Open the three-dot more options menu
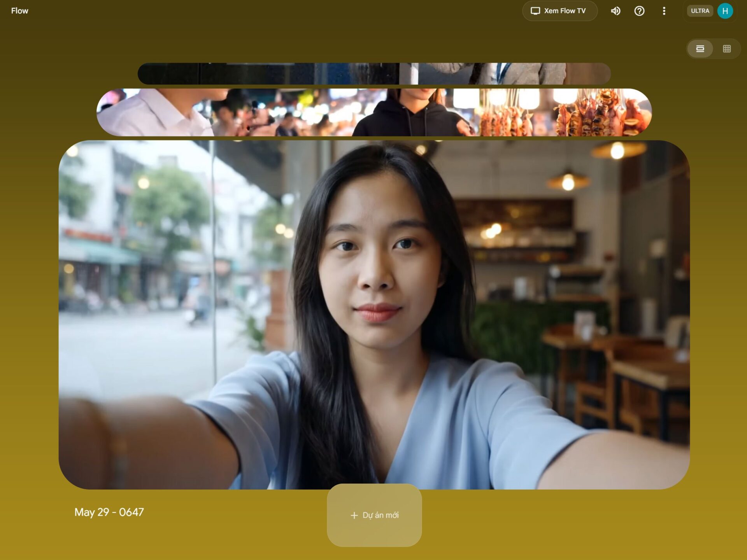 click(664, 11)
